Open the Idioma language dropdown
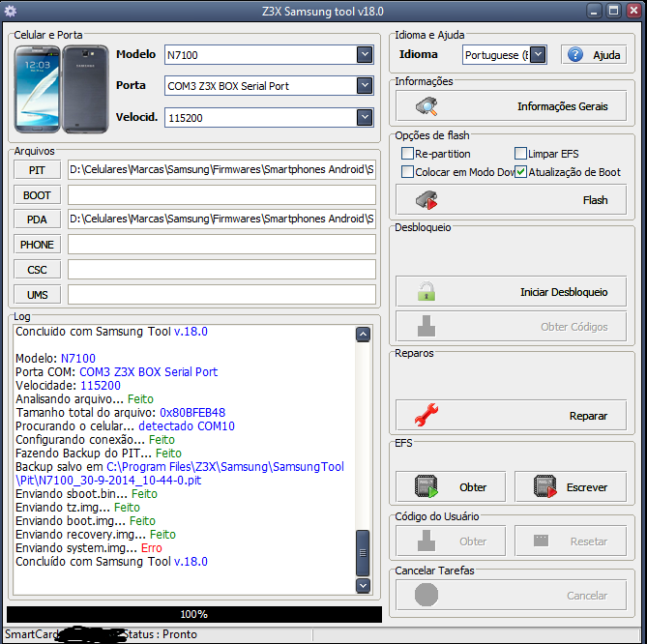Image resolution: width=647 pixels, height=644 pixels. pyautogui.click(x=538, y=54)
